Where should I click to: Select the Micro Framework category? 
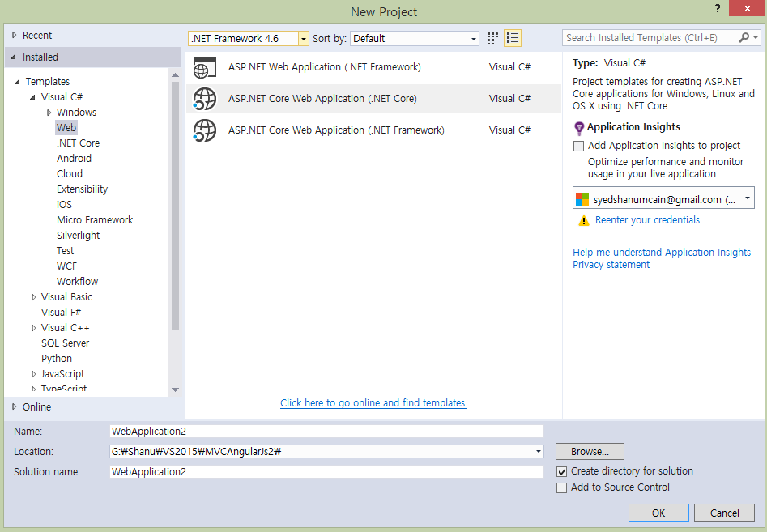(x=95, y=220)
